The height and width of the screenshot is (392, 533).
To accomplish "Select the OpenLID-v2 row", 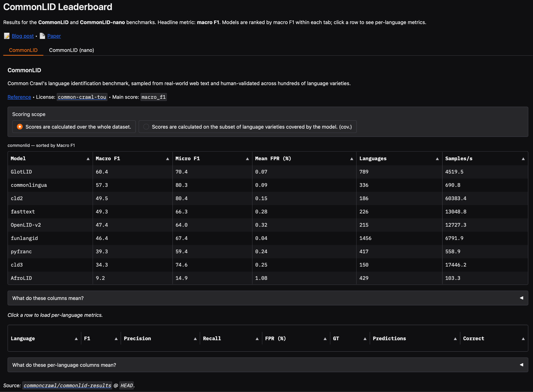I will click(x=268, y=225).
